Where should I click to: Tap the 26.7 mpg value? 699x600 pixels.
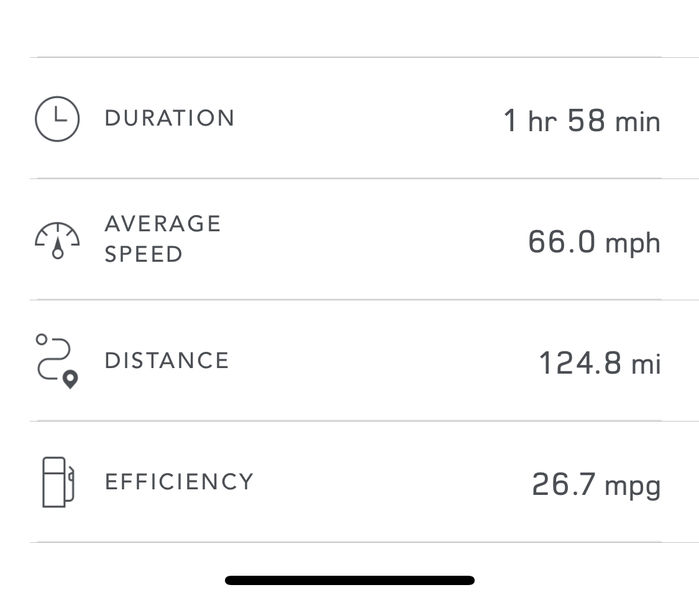tap(596, 485)
